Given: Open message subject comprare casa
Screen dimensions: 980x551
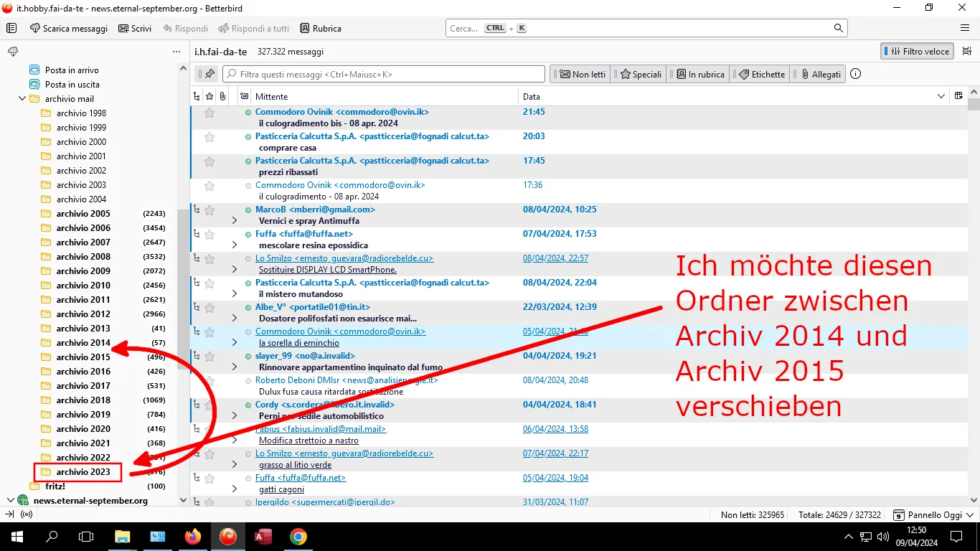Looking at the screenshot, I should pyautogui.click(x=288, y=148).
